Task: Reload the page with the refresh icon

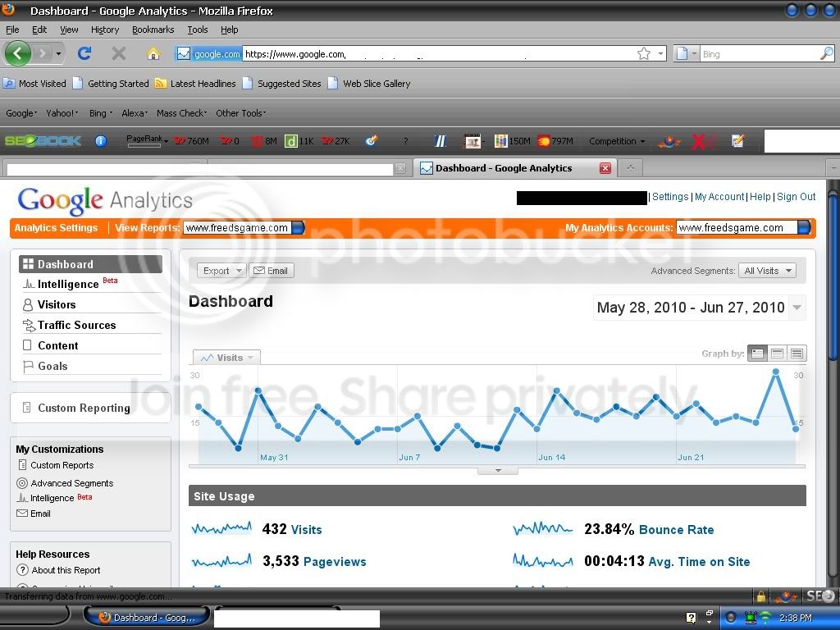Action: [84, 53]
